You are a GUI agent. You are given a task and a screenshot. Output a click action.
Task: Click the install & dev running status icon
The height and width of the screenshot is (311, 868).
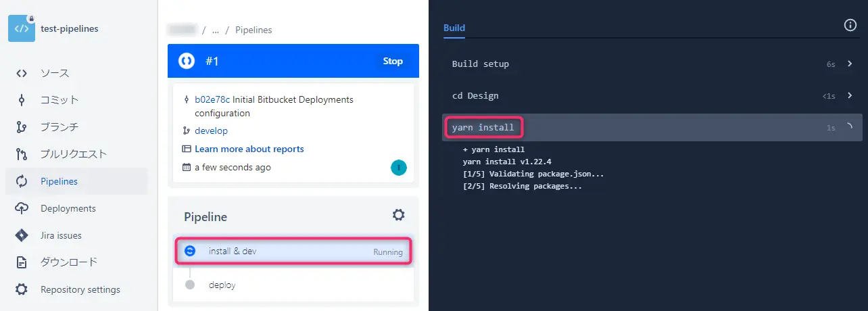tap(190, 251)
